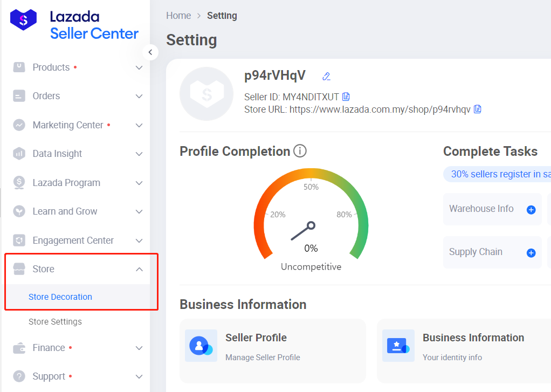Copy the Store URL using the copy icon
This screenshot has width=551, height=392.
(x=477, y=109)
